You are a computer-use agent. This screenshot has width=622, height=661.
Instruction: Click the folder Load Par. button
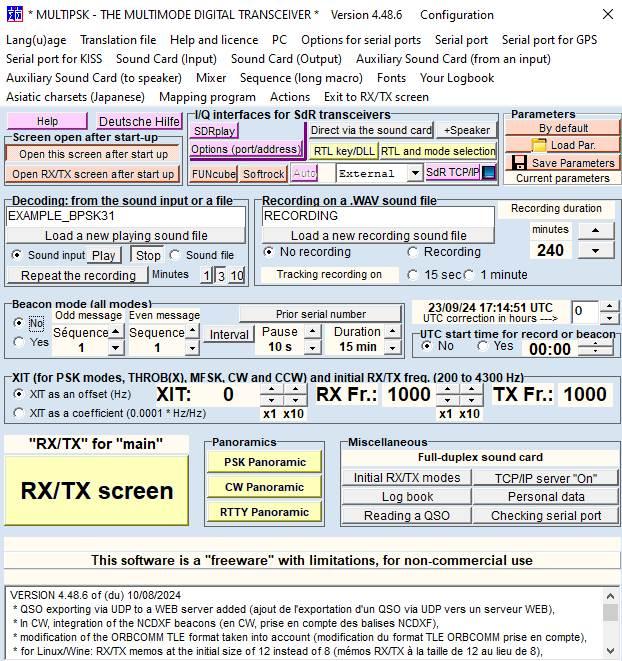pos(563,145)
